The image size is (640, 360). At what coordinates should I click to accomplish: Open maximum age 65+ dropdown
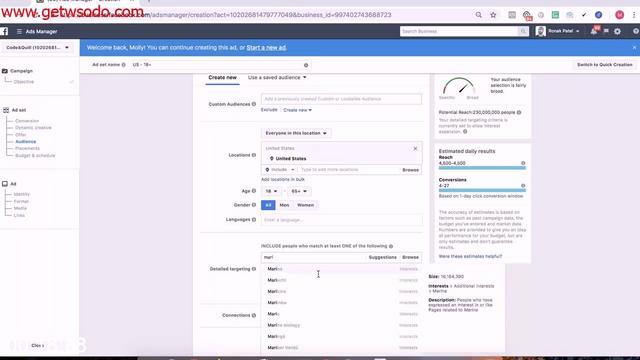click(299, 191)
